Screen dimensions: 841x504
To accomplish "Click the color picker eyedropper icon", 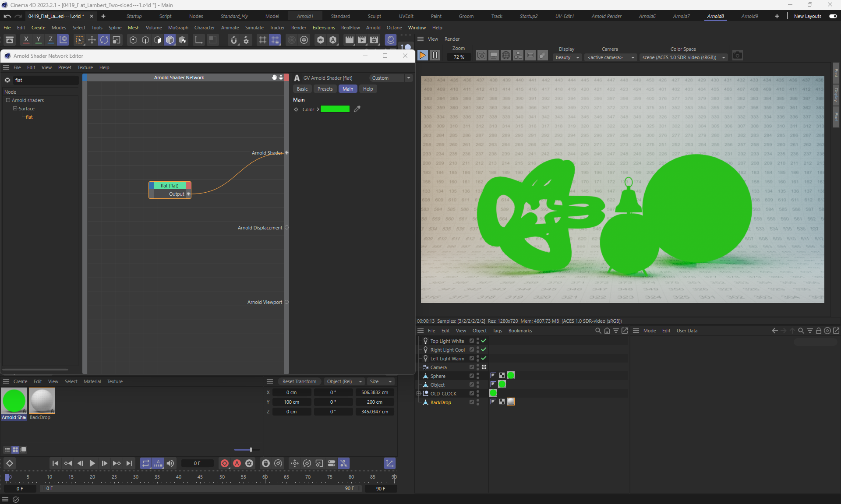I will point(357,109).
